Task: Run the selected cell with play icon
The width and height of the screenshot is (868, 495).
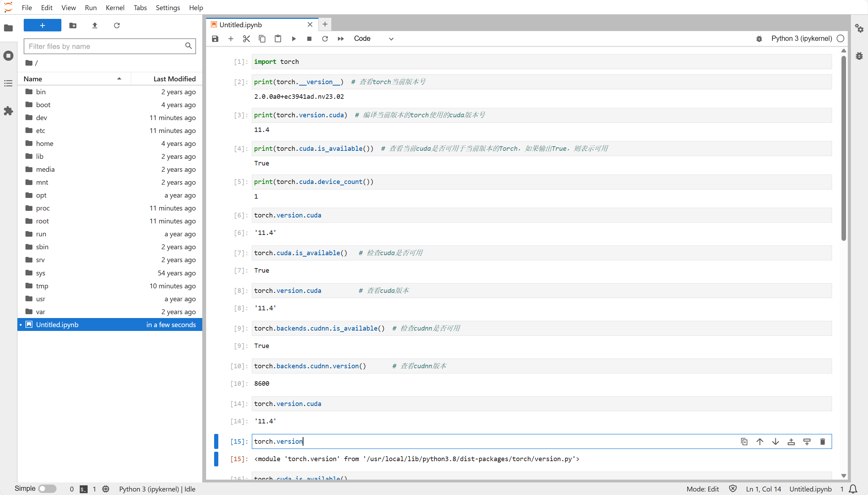Action: click(x=294, y=39)
